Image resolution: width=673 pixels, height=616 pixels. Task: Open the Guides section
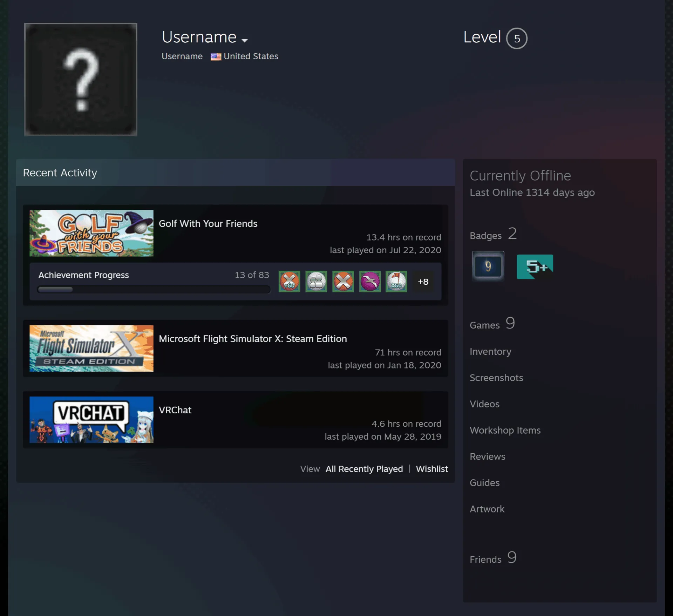tap(484, 483)
